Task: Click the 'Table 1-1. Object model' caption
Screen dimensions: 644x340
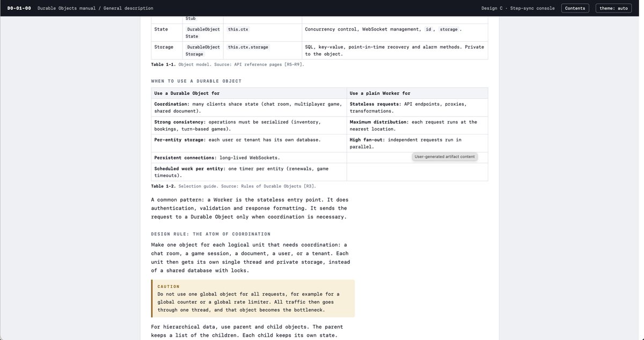Action: click(x=228, y=64)
